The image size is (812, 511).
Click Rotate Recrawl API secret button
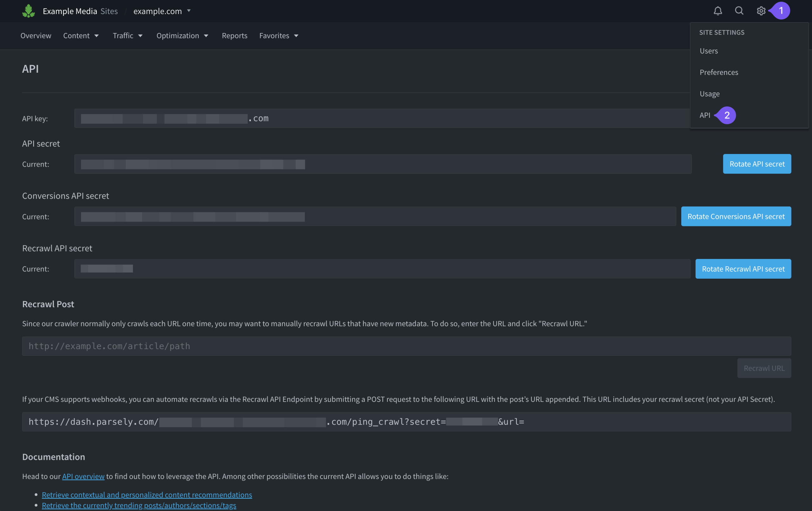point(743,269)
